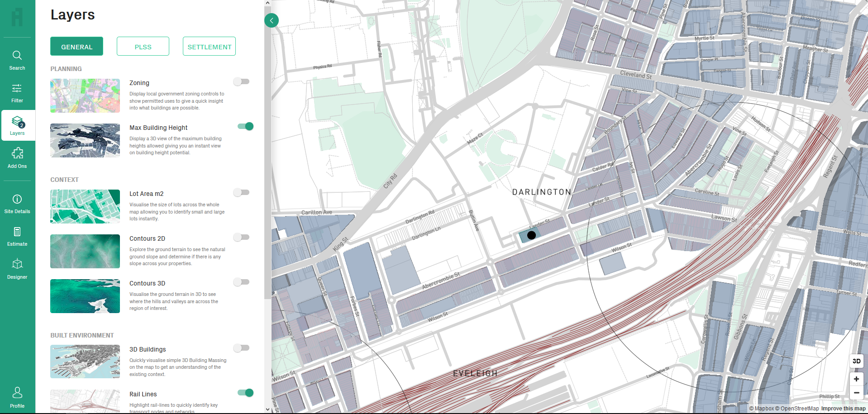Zoom in on the map
The height and width of the screenshot is (414, 868).
click(x=856, y=379)
